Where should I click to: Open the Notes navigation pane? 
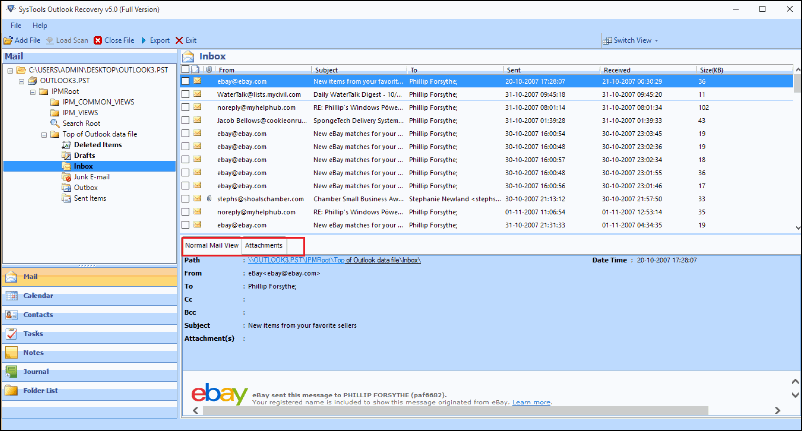90,353
